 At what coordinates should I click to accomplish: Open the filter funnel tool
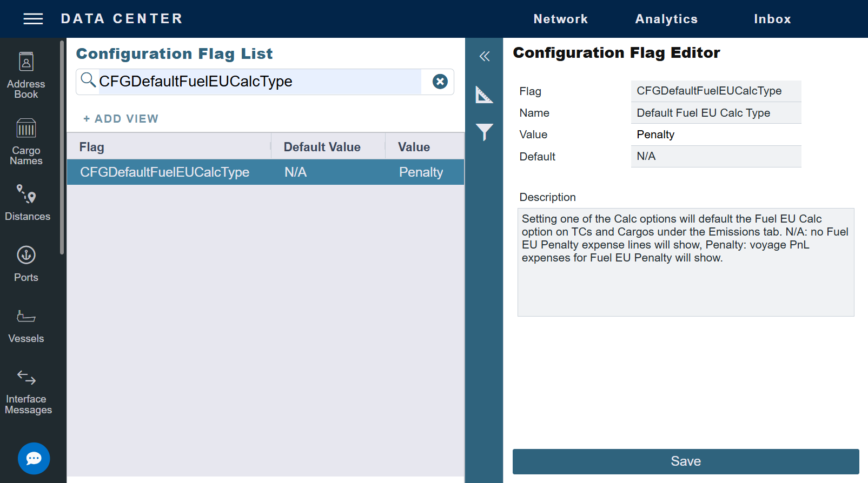(x=484, y=132)
